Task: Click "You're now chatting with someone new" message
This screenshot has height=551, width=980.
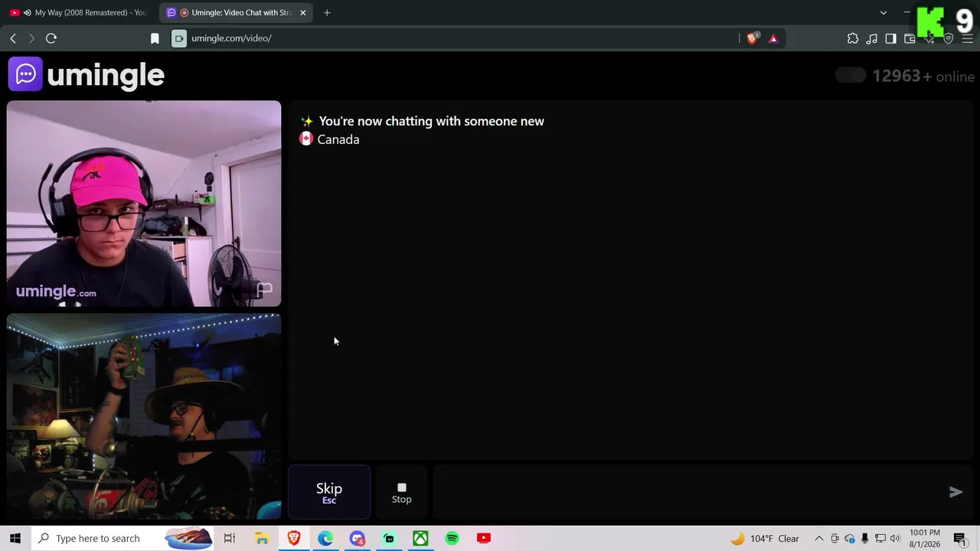Action: [x=431, y=121]
